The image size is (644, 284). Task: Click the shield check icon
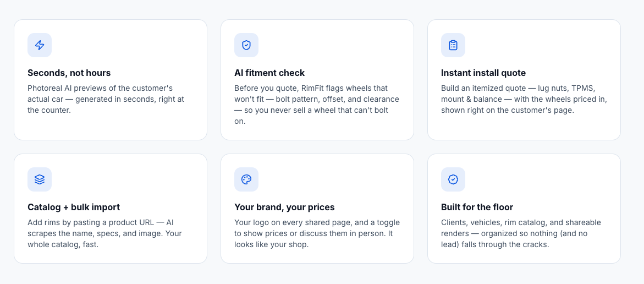(246, 45)
